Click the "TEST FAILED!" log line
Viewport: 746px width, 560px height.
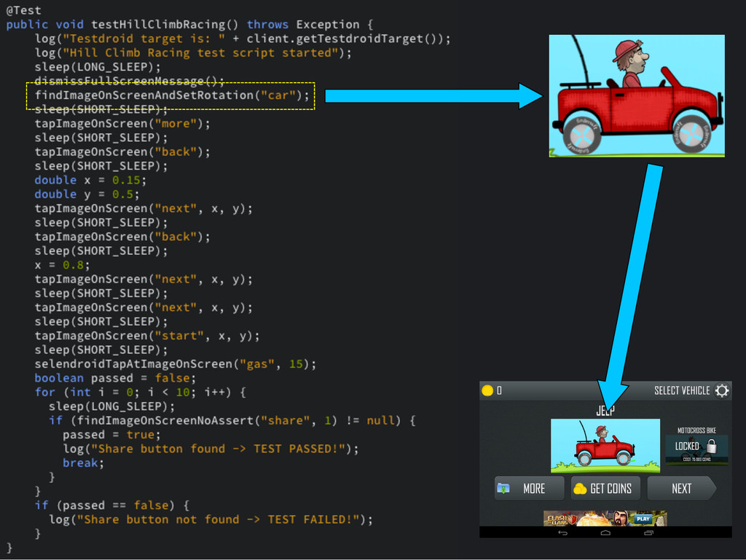[211, 520]
